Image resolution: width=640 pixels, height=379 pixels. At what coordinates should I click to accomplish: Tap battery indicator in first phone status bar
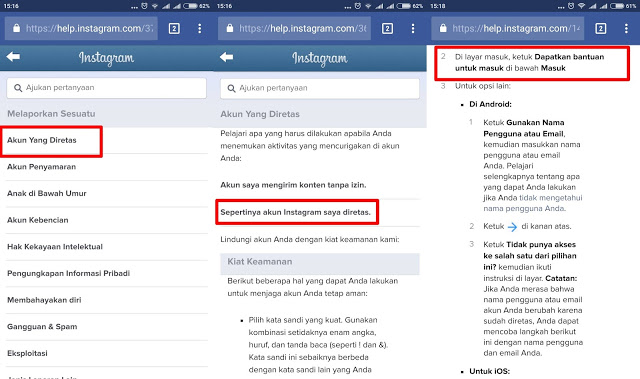(191, 6)
